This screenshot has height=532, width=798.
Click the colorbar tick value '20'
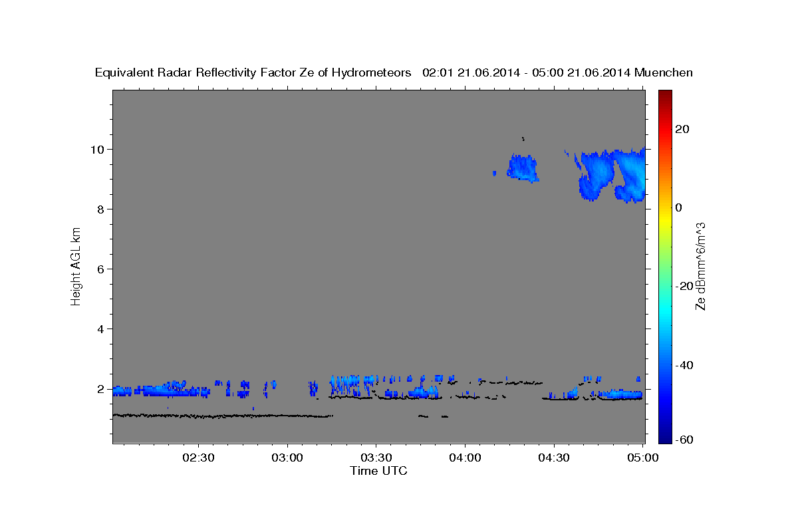(682, 128)
